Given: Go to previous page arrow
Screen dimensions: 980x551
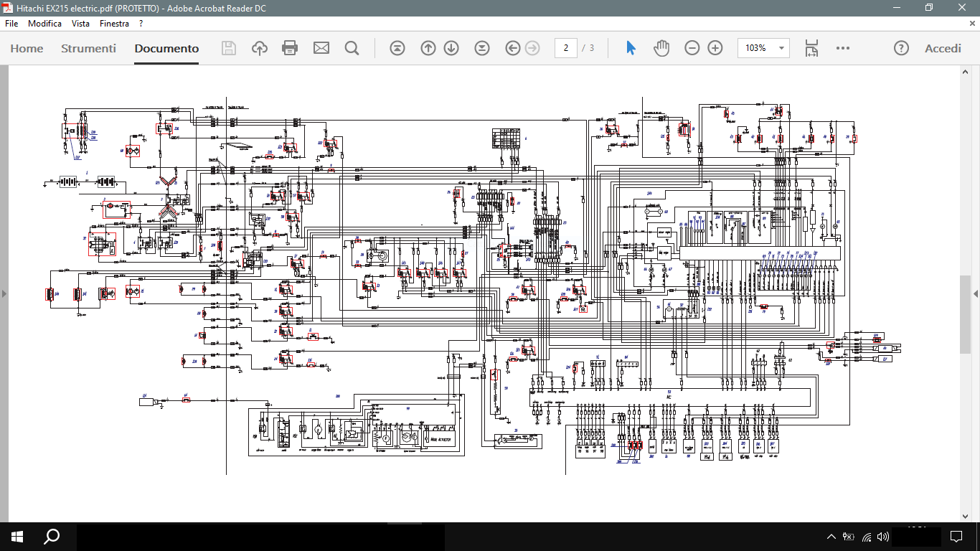Looking at the screenshot, I should [x=428, y=48].
